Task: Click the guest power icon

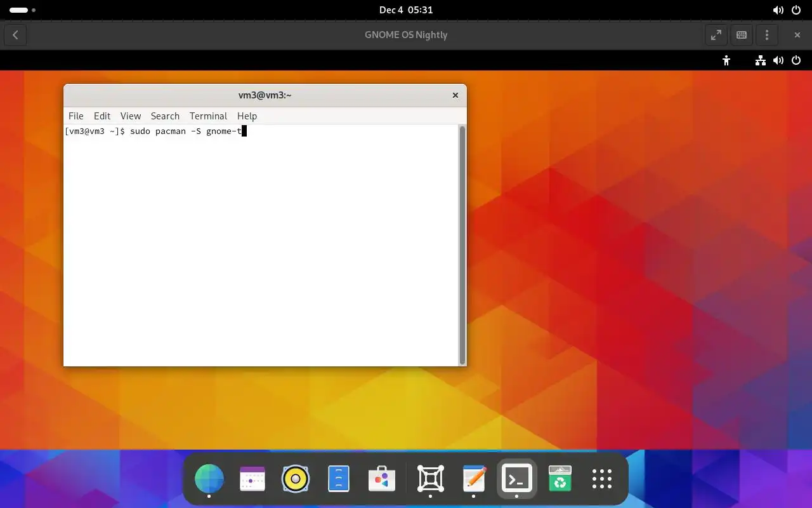Action: [x=797, y=60]
